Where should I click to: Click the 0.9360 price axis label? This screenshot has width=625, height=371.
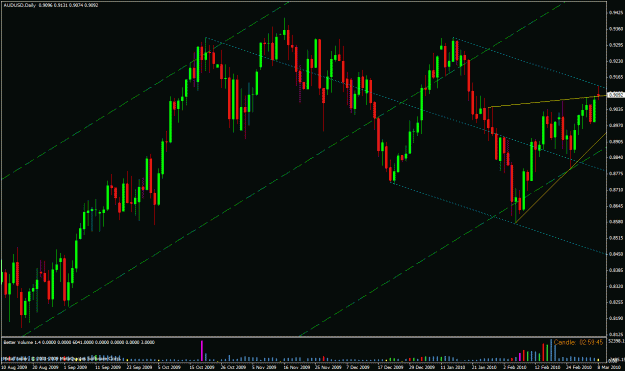(616, 29)
